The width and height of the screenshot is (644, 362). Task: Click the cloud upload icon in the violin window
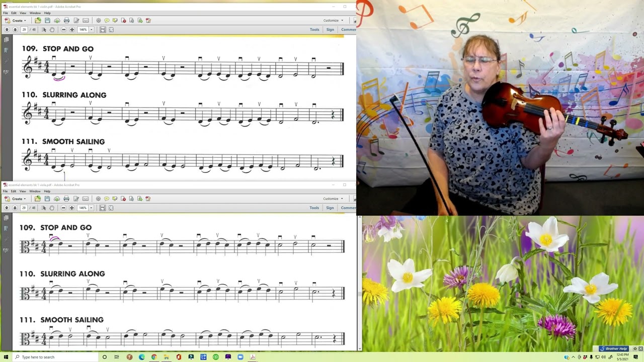pyautogui.click(x=57, y=21)
